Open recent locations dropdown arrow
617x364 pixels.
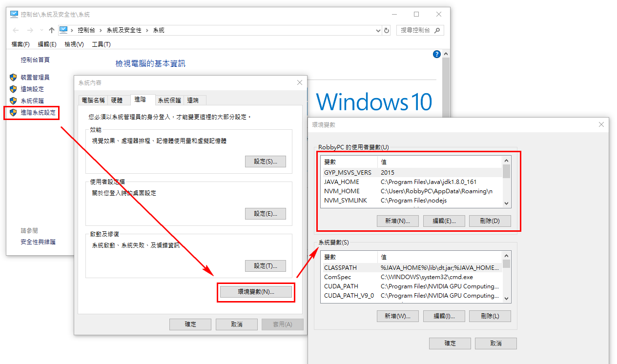41,30
